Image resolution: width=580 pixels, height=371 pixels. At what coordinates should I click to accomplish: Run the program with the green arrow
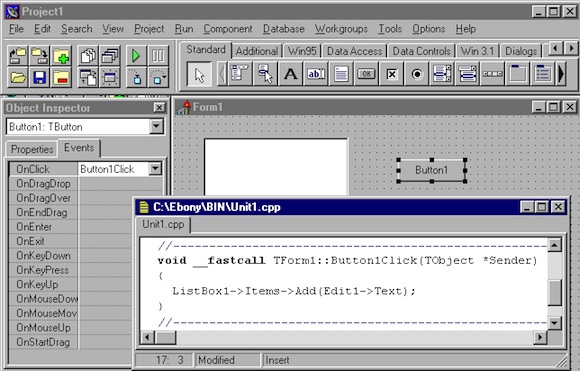pos(136,56)
